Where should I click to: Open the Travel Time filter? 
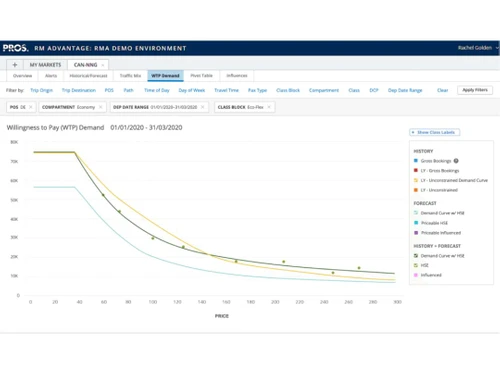point(226,90)
